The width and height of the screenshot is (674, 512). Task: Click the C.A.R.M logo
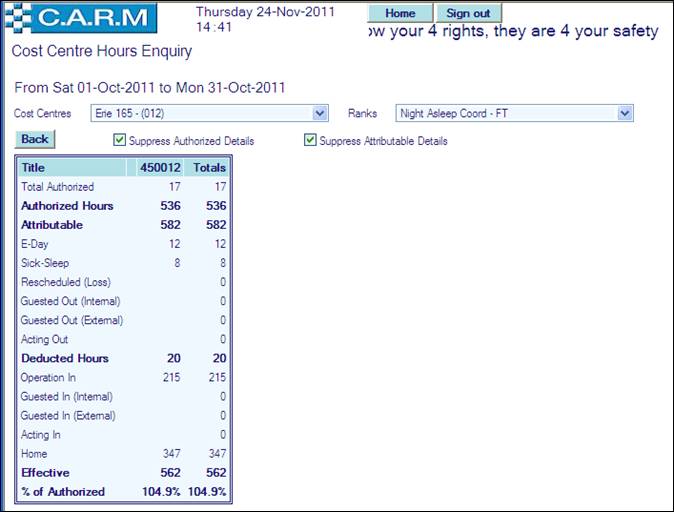[80, 16]
